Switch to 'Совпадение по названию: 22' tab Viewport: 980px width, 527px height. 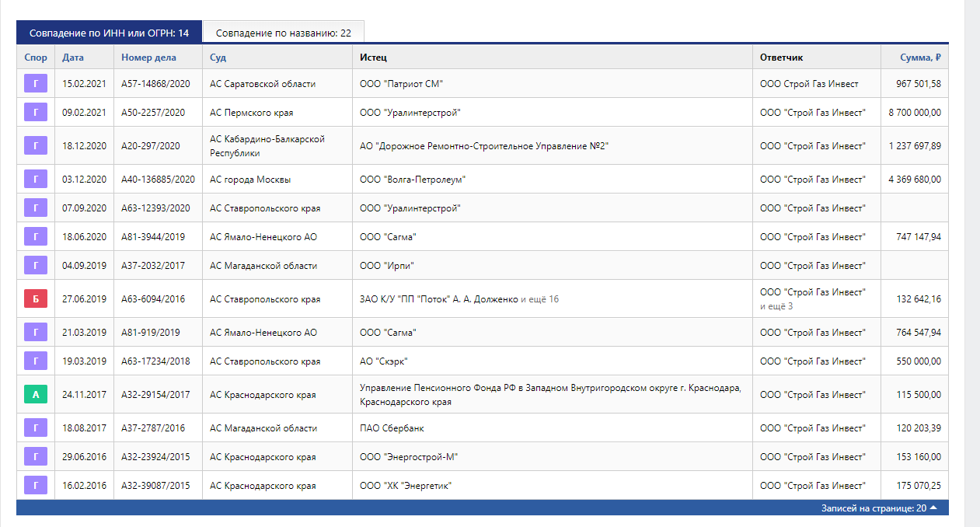283,33
